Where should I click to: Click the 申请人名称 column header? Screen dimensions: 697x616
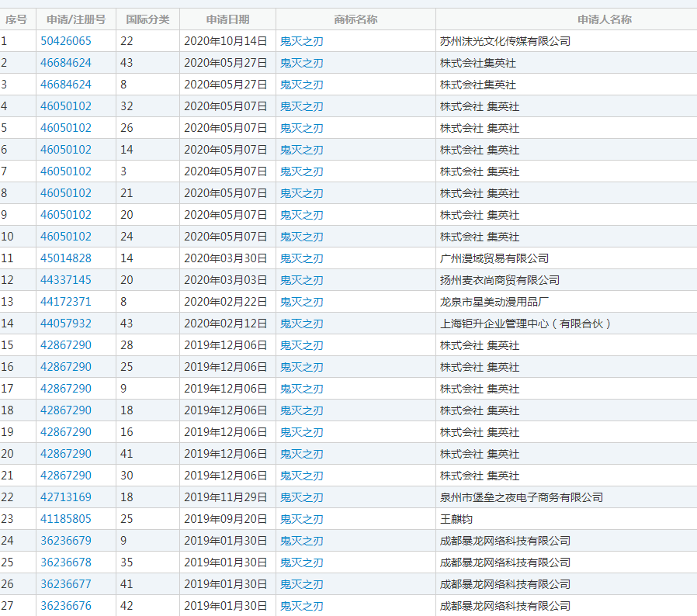tap(566, 19)
